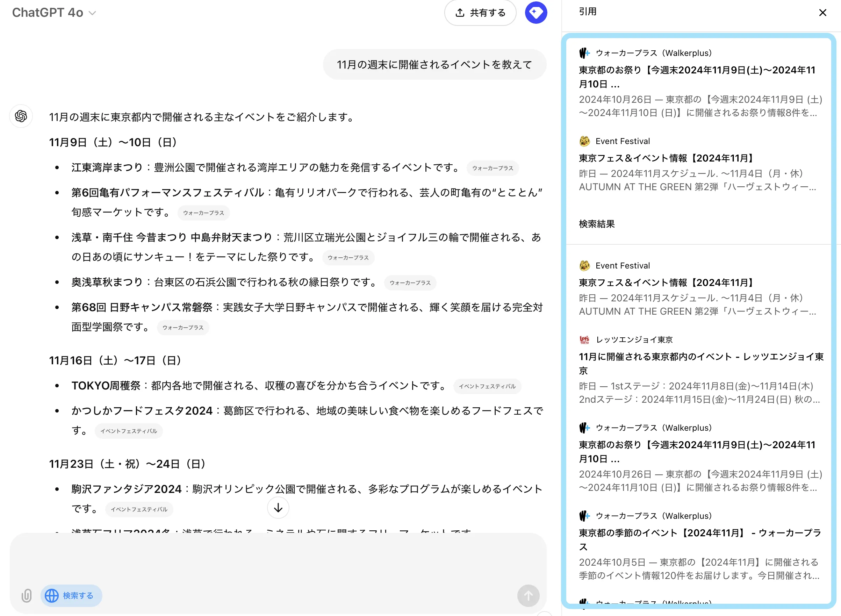Click the Event Festival icon below 検索結果 heading

[x=584, y=265]
